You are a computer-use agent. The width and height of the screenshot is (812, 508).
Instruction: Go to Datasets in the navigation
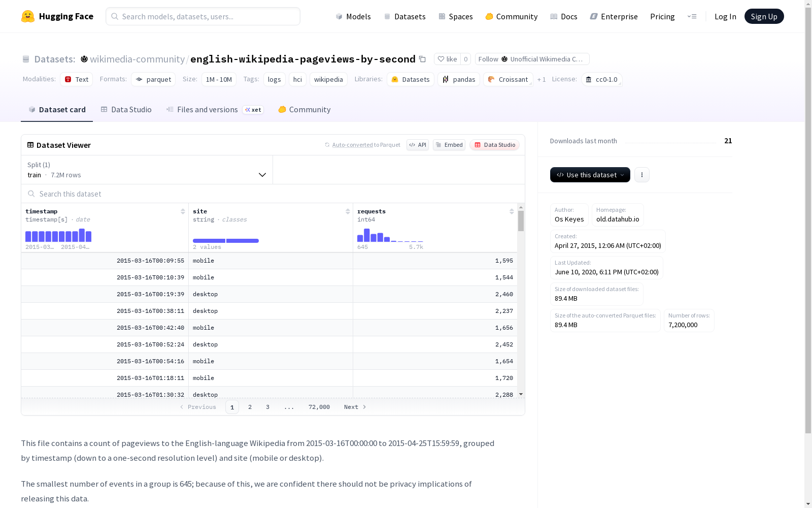coord(405,16)
